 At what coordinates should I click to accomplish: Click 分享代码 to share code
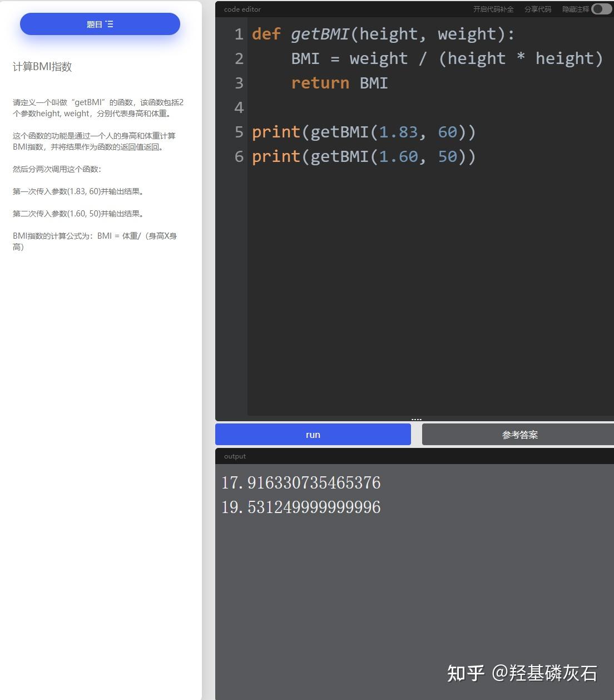537,9
